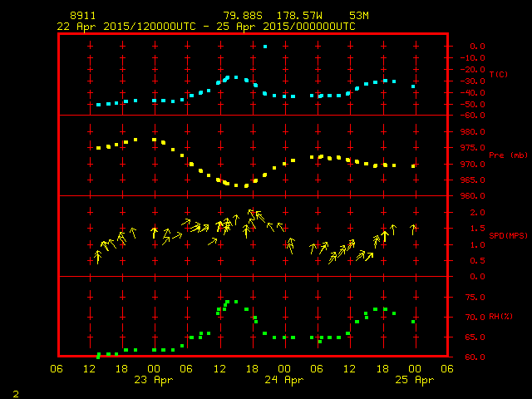Click the -20.0 temperature scale value
Viewport: 532px width, 399px height.
[473, 70]
